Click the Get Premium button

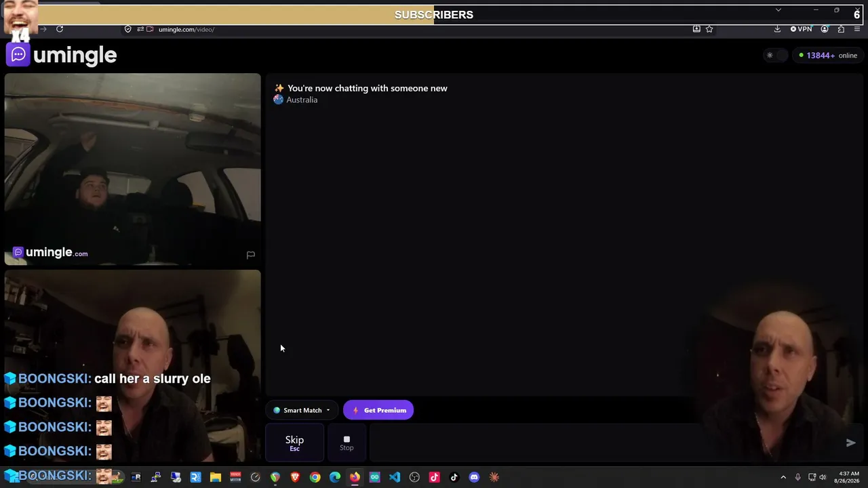pyautogui.click(x=378, y=410)
